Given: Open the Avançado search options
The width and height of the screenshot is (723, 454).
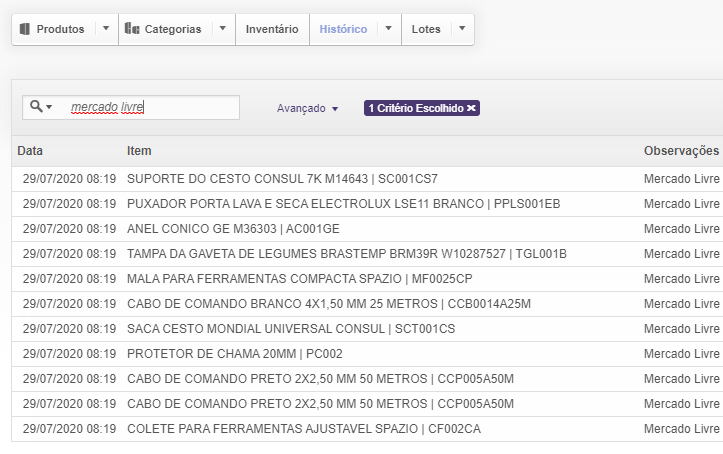Looking at the screenshot, I should (x=307, y=108).
